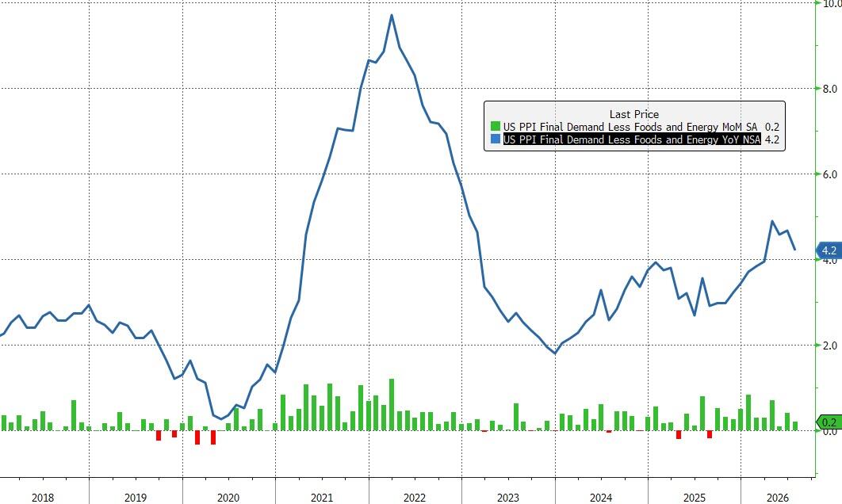Screen dimensions: 842x504
Task: Click the 8.0 y-axis tick label
Action: (829, 89)
